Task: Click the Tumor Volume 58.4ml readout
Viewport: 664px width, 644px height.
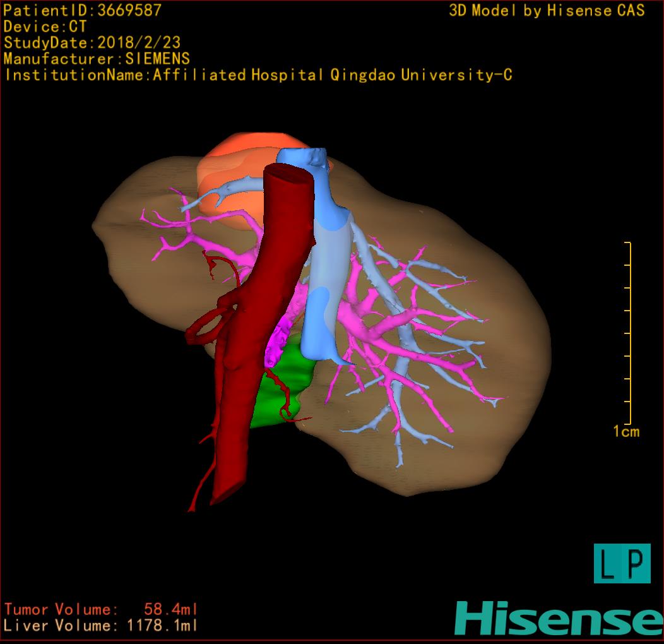Action: pos(101,610)
